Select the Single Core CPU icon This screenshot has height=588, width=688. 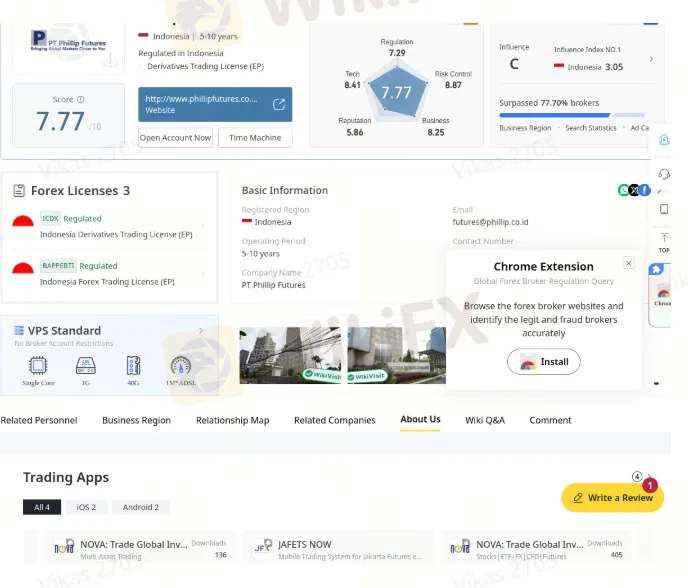[38, 365]
